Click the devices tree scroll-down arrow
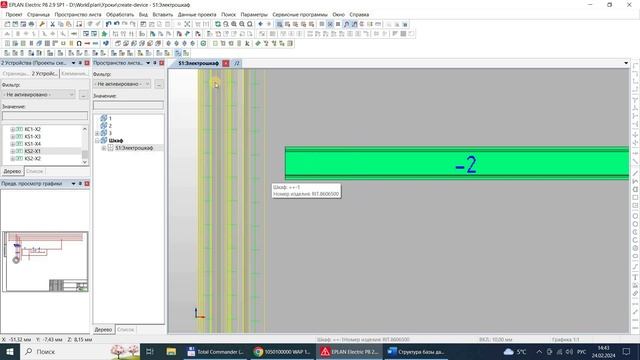This screenshot has height=360, width=640. [85, 162]
